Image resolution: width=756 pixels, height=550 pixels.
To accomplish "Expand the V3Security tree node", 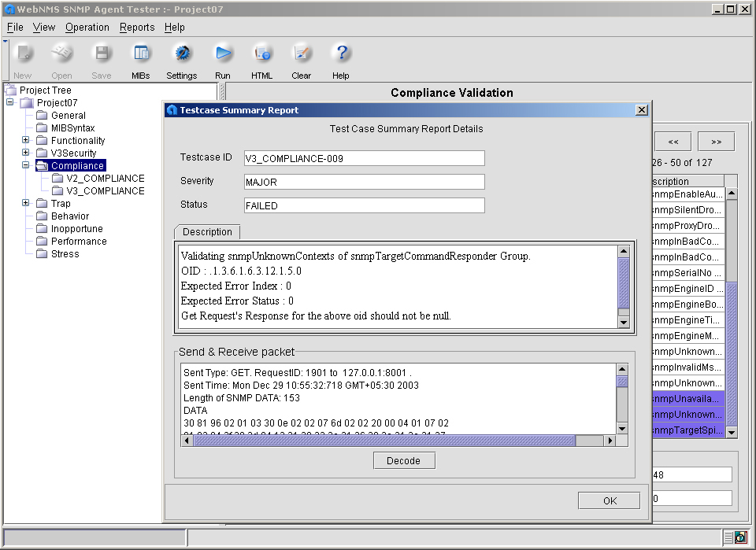I will point(25,152).
